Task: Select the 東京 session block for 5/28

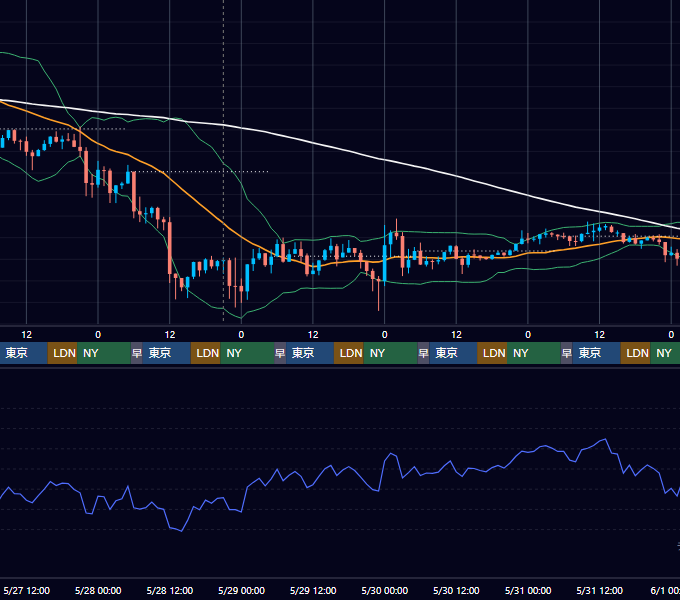Action: 167,353
